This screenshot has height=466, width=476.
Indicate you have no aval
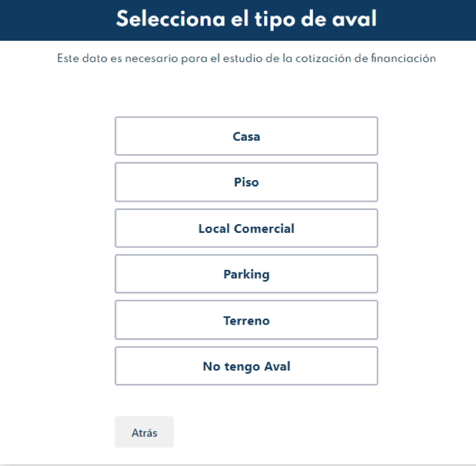[x=246, y=366]
